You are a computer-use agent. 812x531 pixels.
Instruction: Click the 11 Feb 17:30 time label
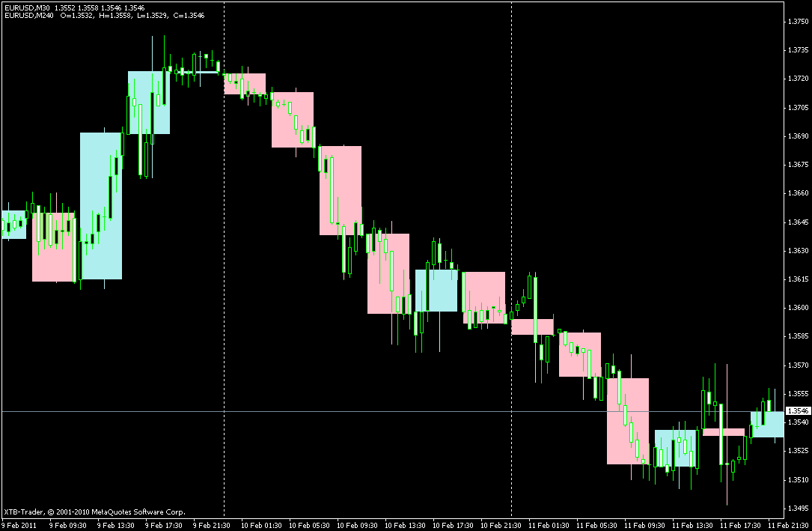tap(741, 525)
